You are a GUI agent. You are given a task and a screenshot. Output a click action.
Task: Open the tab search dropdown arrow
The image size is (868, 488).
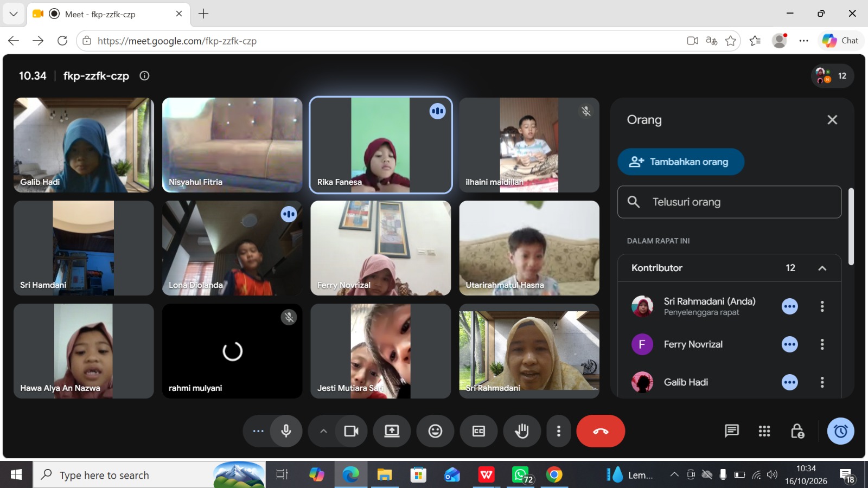[x=13, y=14]
